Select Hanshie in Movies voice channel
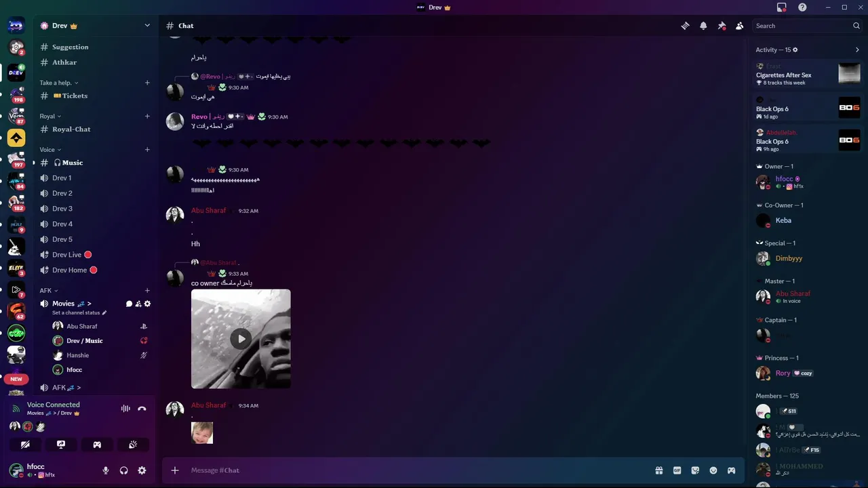This screenshot has width=868, height=488. click(x=100, y=355)
